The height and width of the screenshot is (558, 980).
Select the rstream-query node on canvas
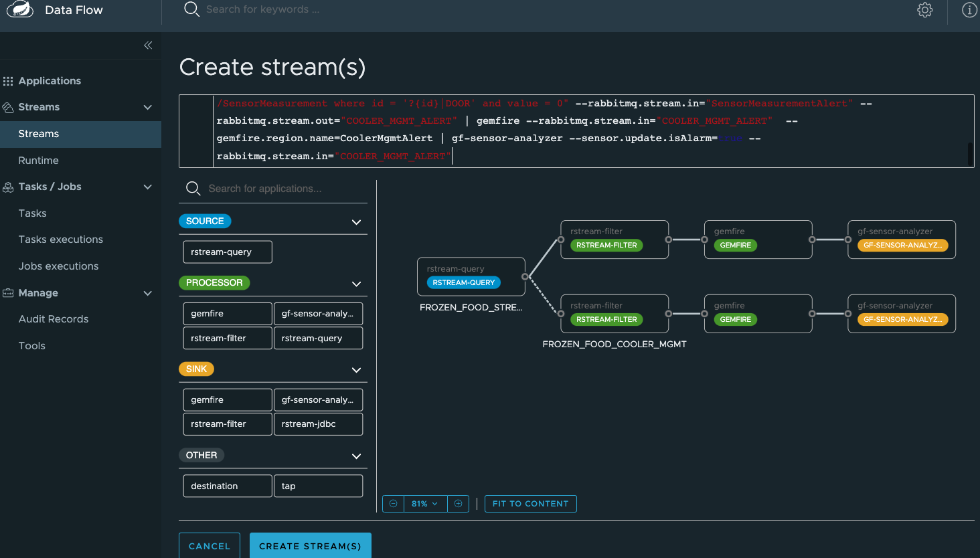[471, 276]
